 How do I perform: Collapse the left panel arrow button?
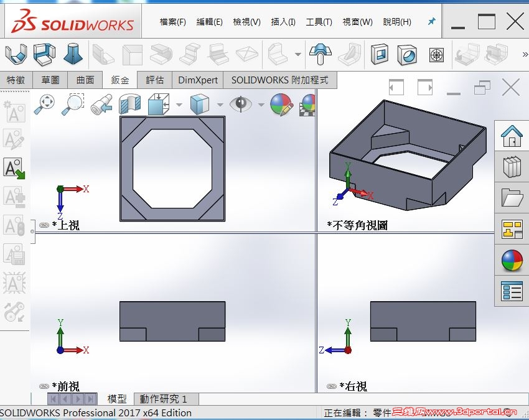(x=396, y=88)
